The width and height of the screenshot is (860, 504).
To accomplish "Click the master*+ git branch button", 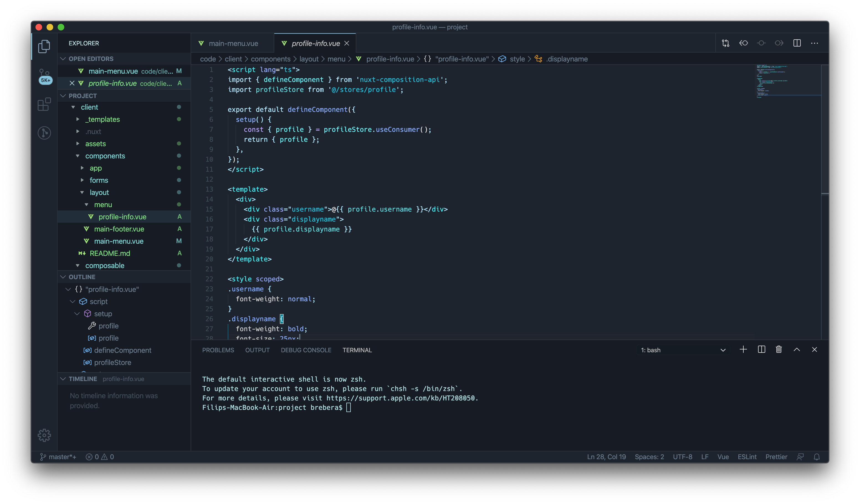I will 58,457.
